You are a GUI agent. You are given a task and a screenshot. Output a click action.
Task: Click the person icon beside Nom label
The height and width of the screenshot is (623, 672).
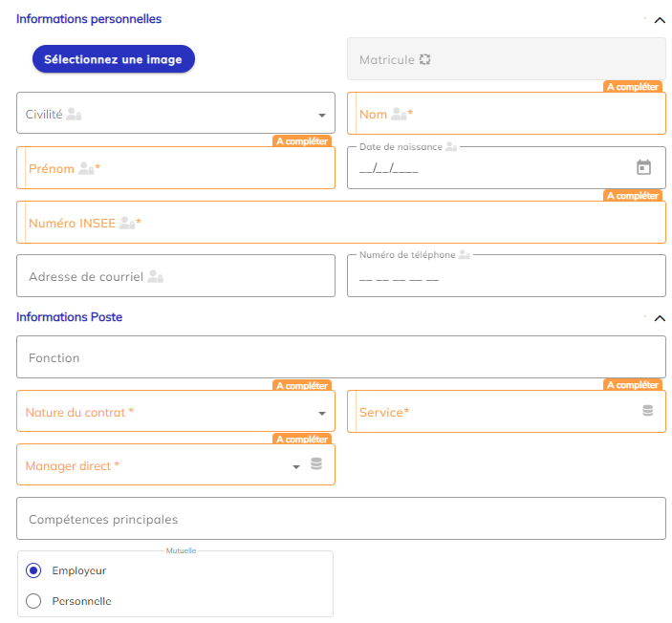(x=399, y=115)
